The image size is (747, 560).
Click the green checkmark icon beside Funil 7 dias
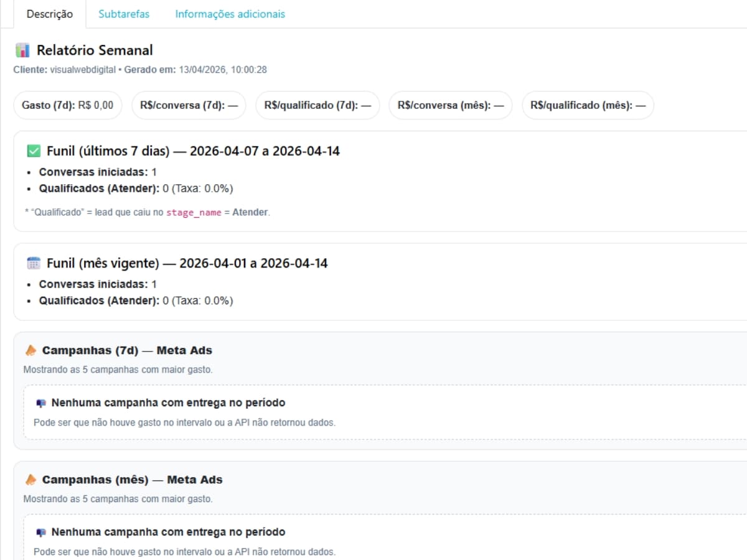coord(34,151)
